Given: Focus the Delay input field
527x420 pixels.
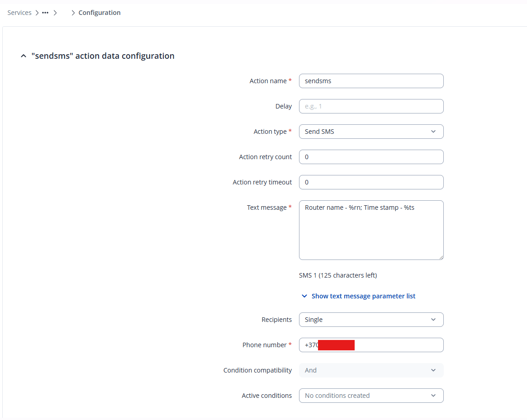Looking at the screenshot, I should (371, 106).
